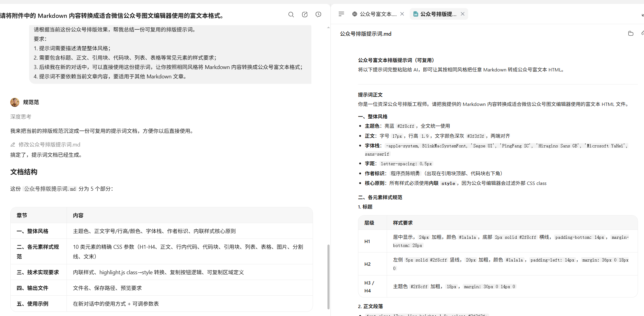This screenshot has height=316, width=644.
Task: Close the 公众号排版提 tab
Action: click(463, 14)
